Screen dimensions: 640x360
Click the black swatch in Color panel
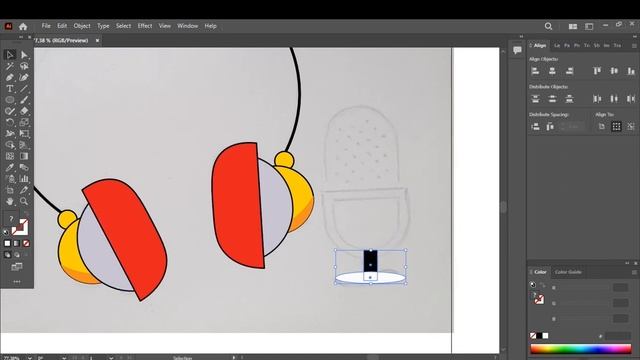coord(539,336)
